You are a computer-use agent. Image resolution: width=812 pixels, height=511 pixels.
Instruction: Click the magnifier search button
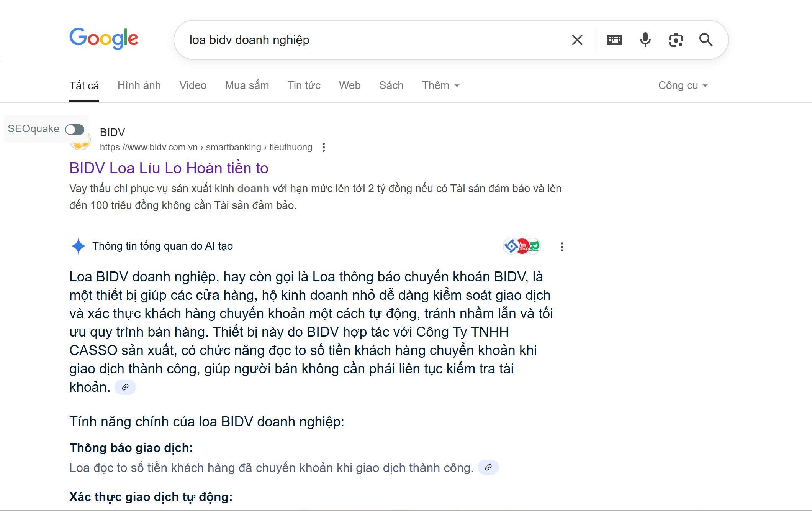pyautogui.click(x=706, y=40)
